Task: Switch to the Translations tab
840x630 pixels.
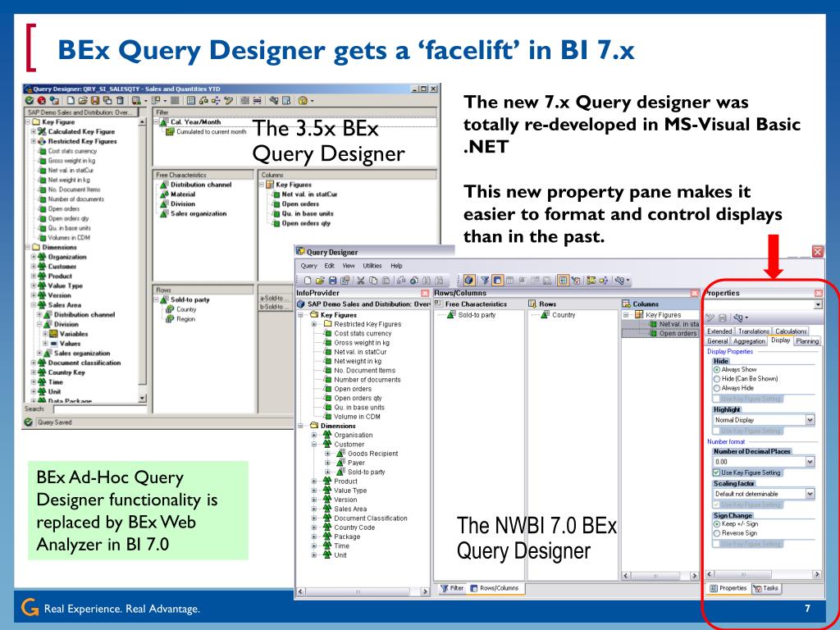Action: click(x=753, y=331)
